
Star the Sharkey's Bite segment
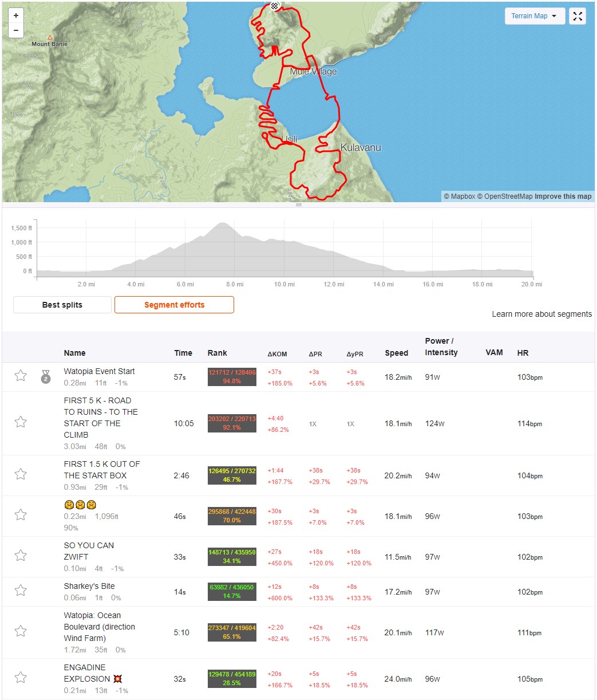coord(21,591)
